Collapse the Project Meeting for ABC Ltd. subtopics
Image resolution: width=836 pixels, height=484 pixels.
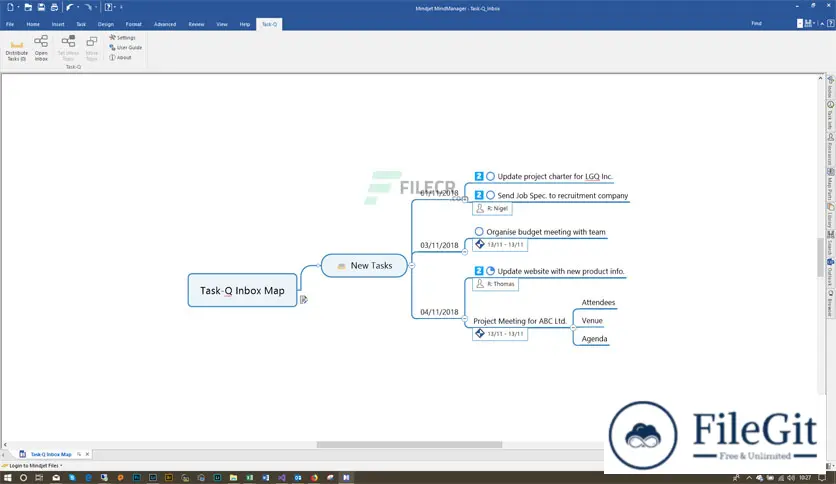coord(573,327)
